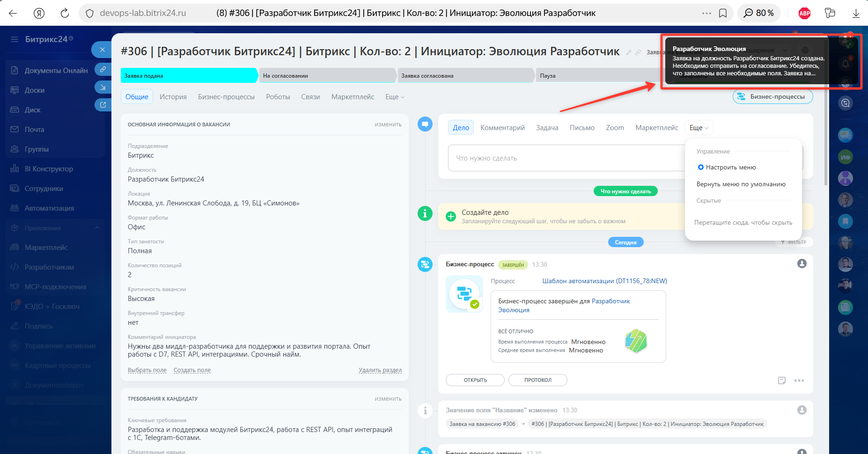Close the record slider with the X tab
Screen dimensions: 868x454
tap(102, 50)
